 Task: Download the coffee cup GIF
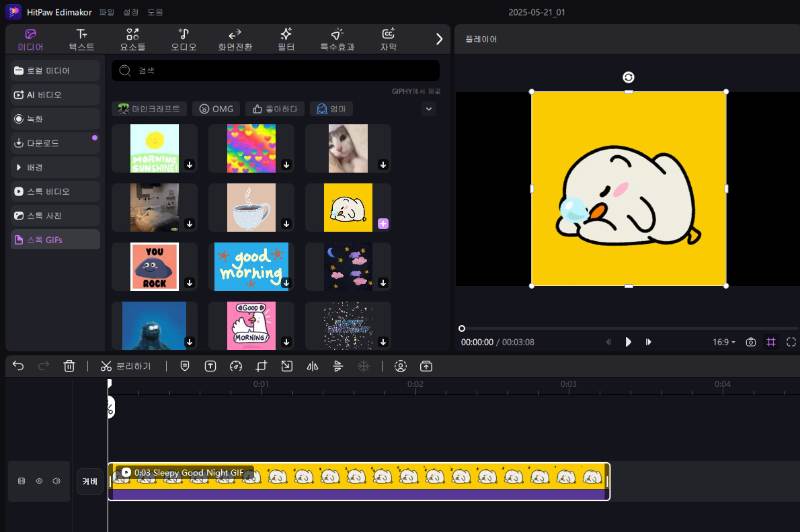286,224
